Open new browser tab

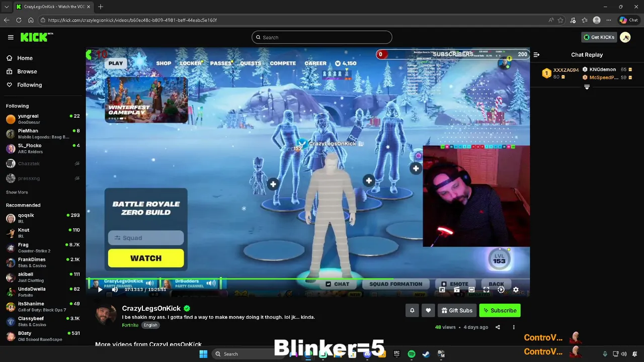[x=101, y=7]
